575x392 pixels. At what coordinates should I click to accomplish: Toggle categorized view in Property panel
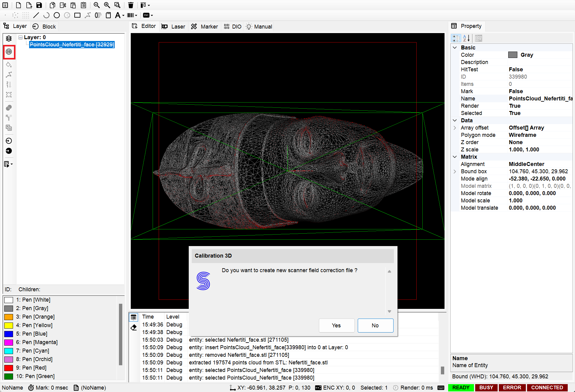click(456, 38)
